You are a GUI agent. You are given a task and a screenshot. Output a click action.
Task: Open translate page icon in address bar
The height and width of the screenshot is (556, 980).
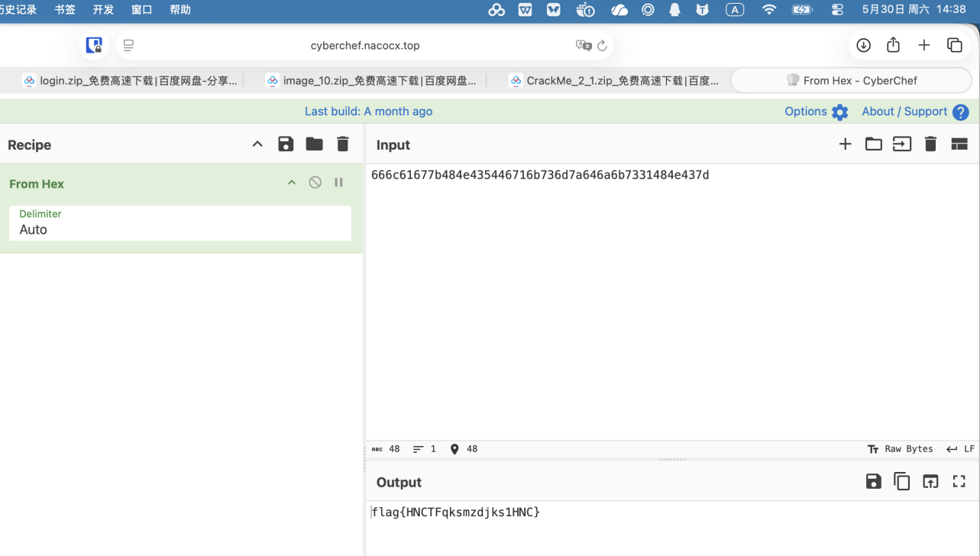point(584,46)
